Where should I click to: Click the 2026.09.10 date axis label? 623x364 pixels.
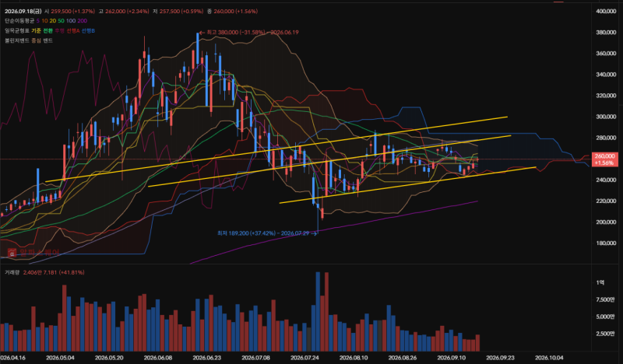451,358
